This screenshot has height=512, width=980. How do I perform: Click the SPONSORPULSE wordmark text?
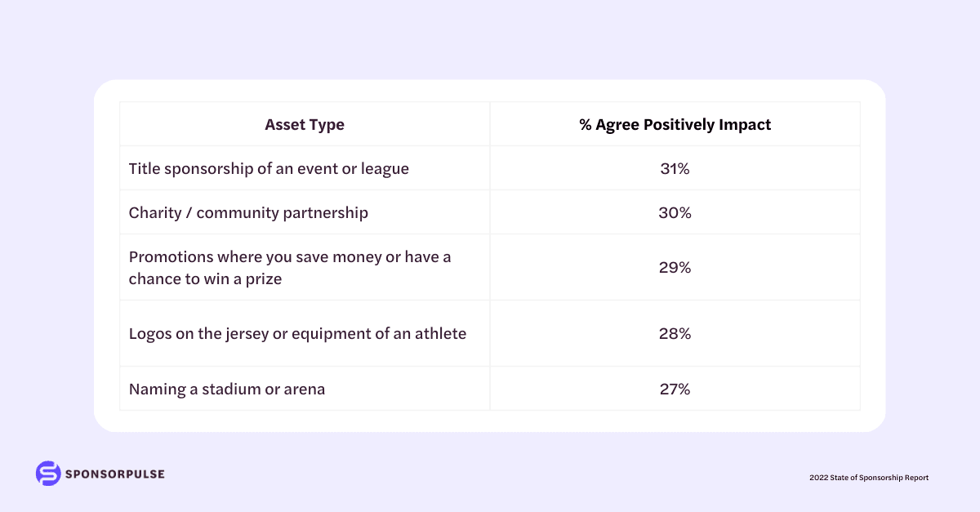tap(116, 474)
